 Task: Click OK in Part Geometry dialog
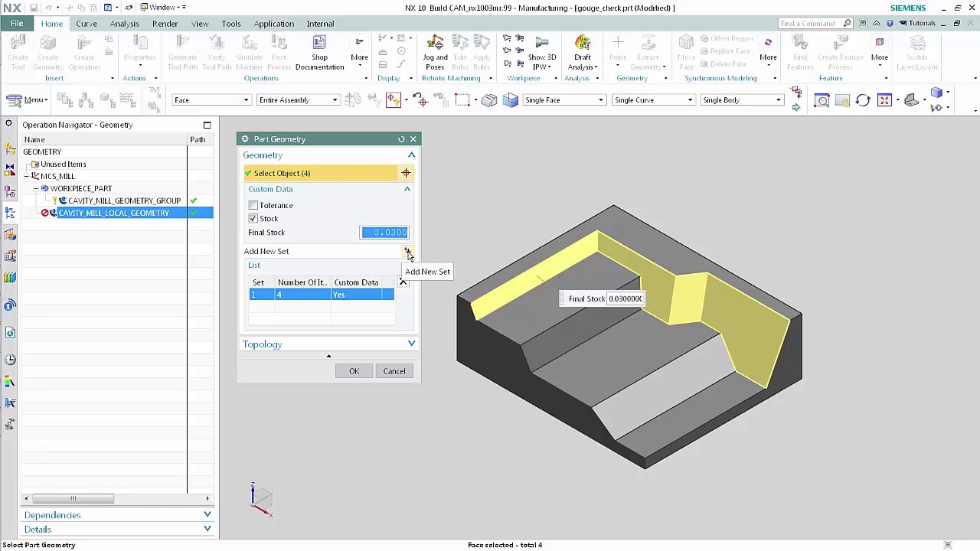pos(354,371)
